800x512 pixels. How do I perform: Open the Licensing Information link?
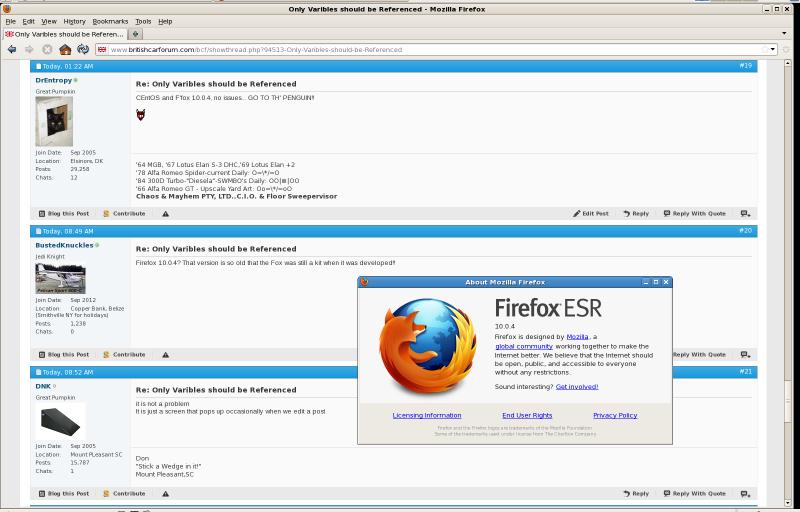point(427,415)
